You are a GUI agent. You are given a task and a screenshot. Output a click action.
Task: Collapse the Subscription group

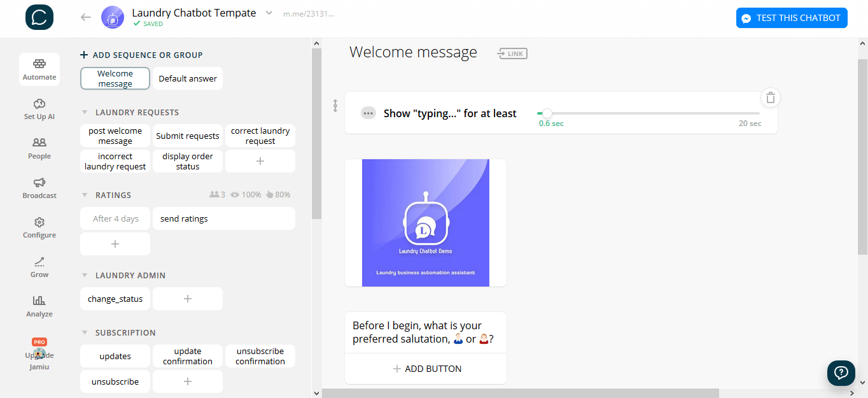tap(85, 332)
